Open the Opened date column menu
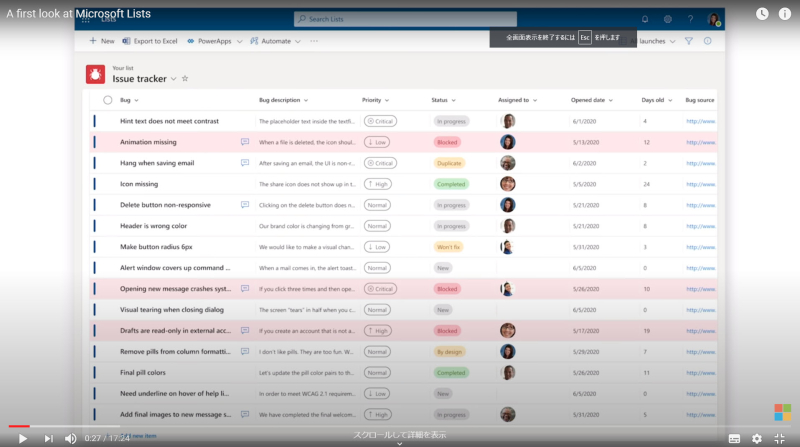This screenshot has height=447, width=800. coord(592,100)
